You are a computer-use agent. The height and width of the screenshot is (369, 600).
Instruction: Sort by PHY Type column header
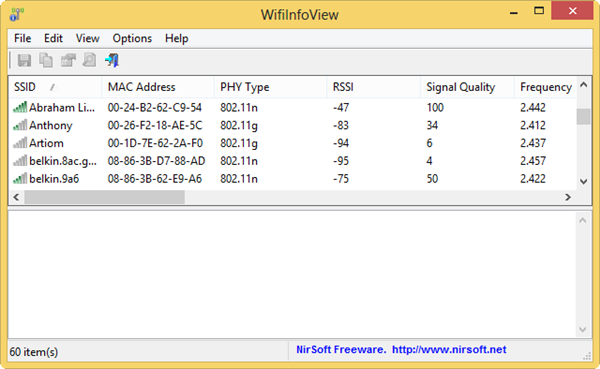pyautogui.click(x=270, y=87)
